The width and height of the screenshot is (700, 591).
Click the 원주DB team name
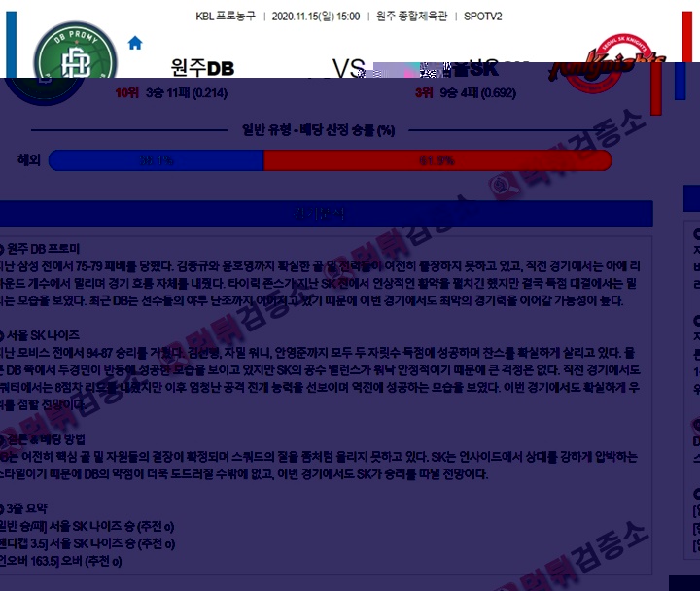(202, 67)
